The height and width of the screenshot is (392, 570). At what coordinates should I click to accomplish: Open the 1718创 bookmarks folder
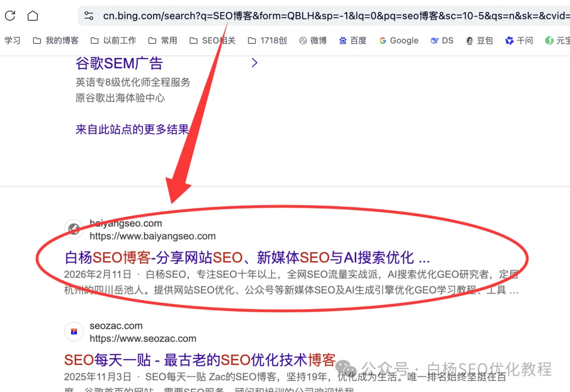[x=267, y=41]
